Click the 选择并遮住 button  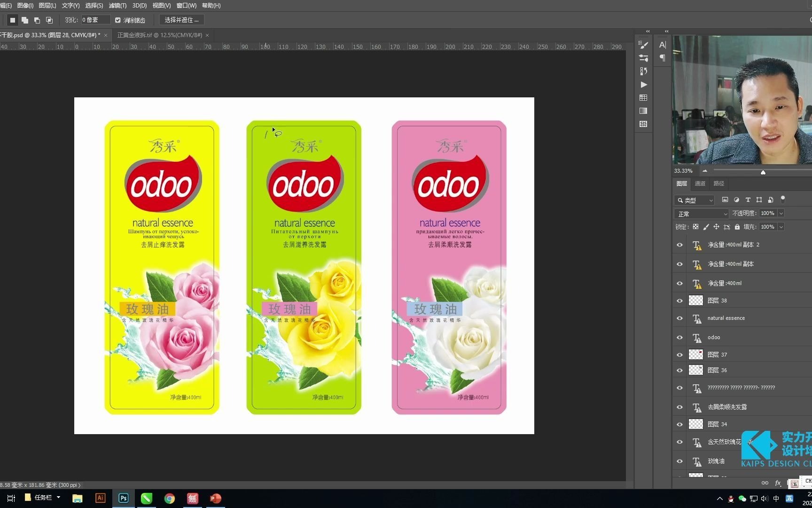click(x=181, y=20)
